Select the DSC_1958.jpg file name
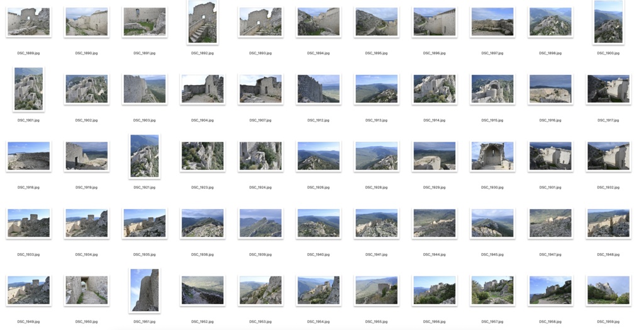644x330 pixels. (x=550, y=322)
